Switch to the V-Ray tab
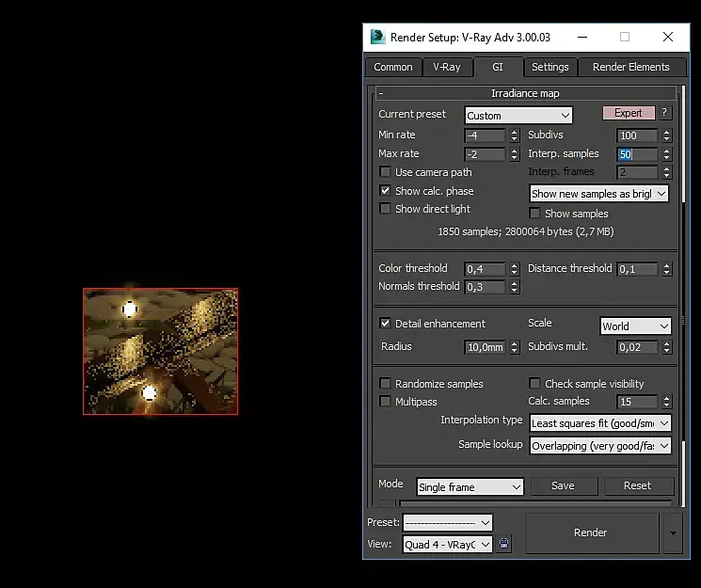The height and width of the screenshot is (588, 701). point(447,67)
